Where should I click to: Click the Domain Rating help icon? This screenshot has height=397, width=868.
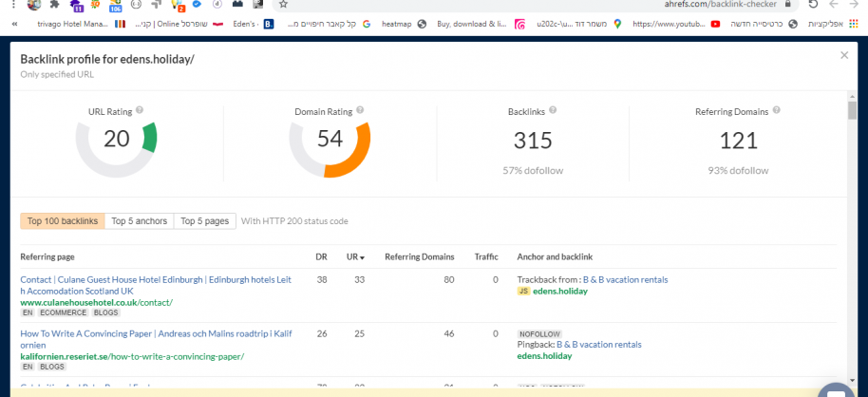(x=360, y=110)
